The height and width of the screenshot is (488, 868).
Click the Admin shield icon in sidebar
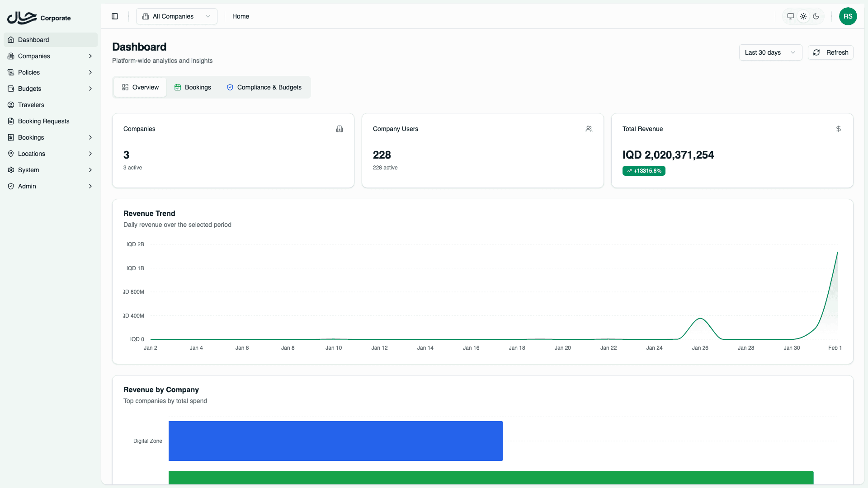coord(11,186)
